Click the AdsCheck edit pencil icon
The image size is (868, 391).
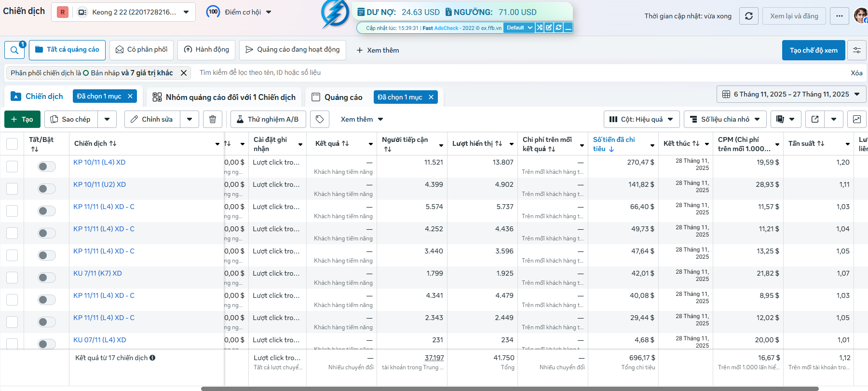point(549,28)
